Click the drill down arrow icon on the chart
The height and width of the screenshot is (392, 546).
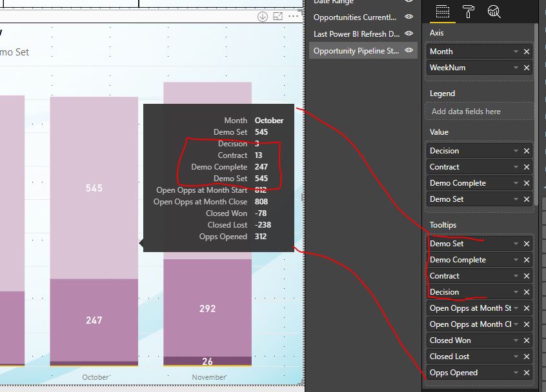click(x=263, y=16)
